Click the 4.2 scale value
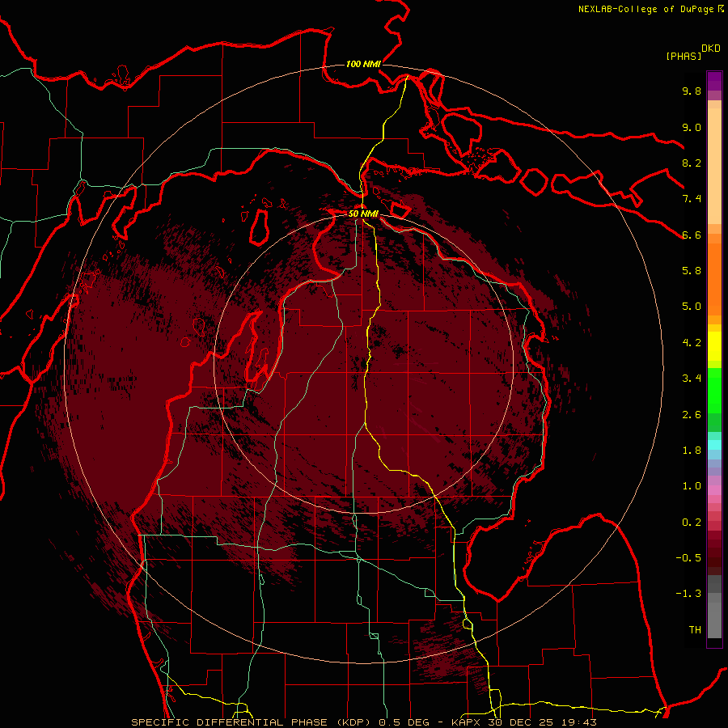728x728 pixels. [x=692, y=343]
